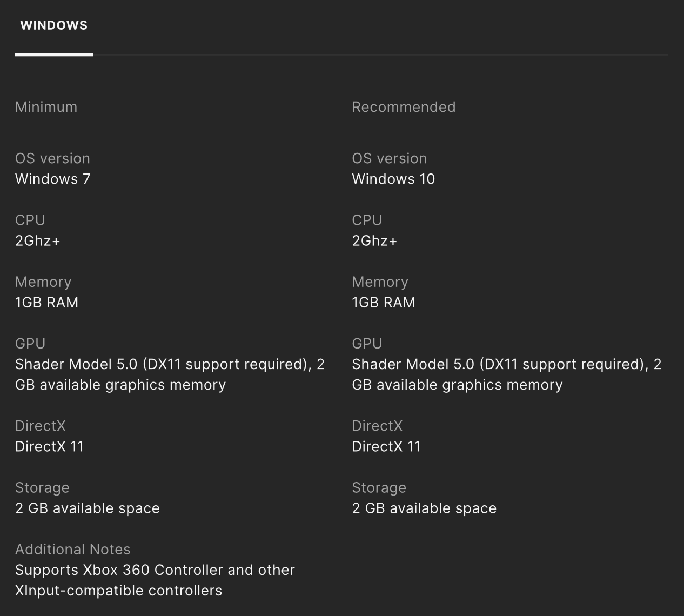The width and height of the screenshot is (684, 616).
Task: Click the Windows 7 OS version text
Action: point(52,179)
